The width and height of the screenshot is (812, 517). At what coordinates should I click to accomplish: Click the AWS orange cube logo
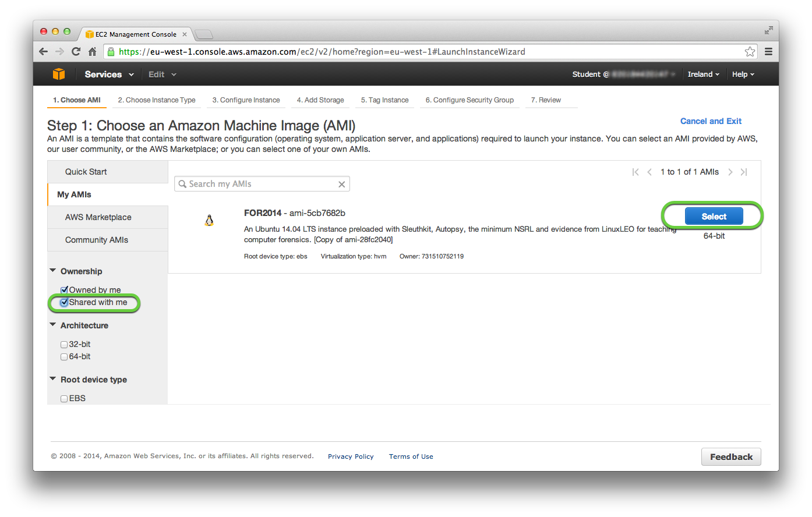pos(59,74)
